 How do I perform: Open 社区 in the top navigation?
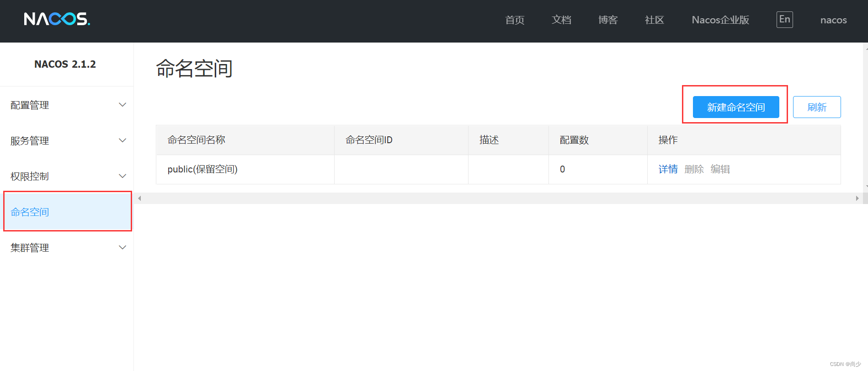coord(655,20)
